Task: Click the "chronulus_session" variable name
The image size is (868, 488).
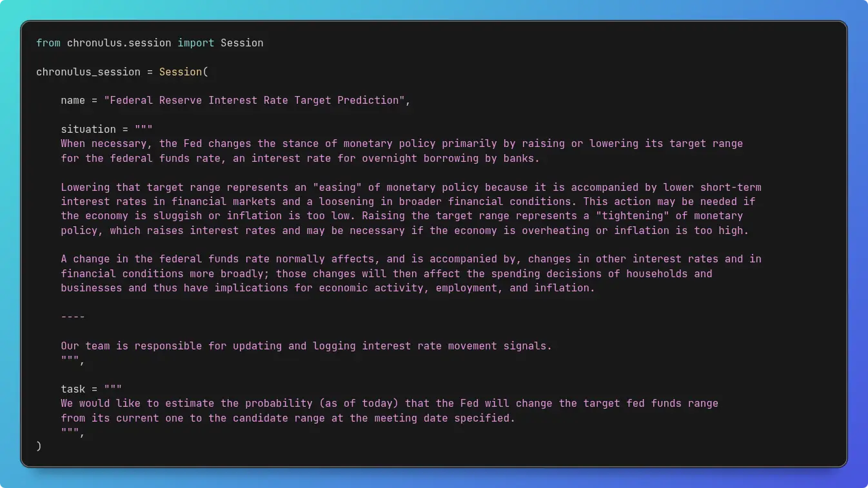Action: point(88,72)
